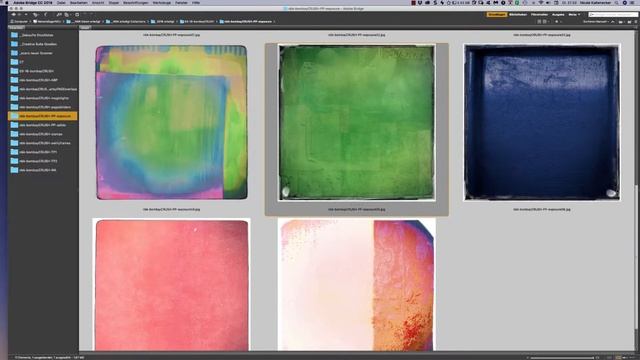The image size is (640, 360).
Task: Open Adobe Bridge CC 2018 app menu
Action: (x=33, y=2)
